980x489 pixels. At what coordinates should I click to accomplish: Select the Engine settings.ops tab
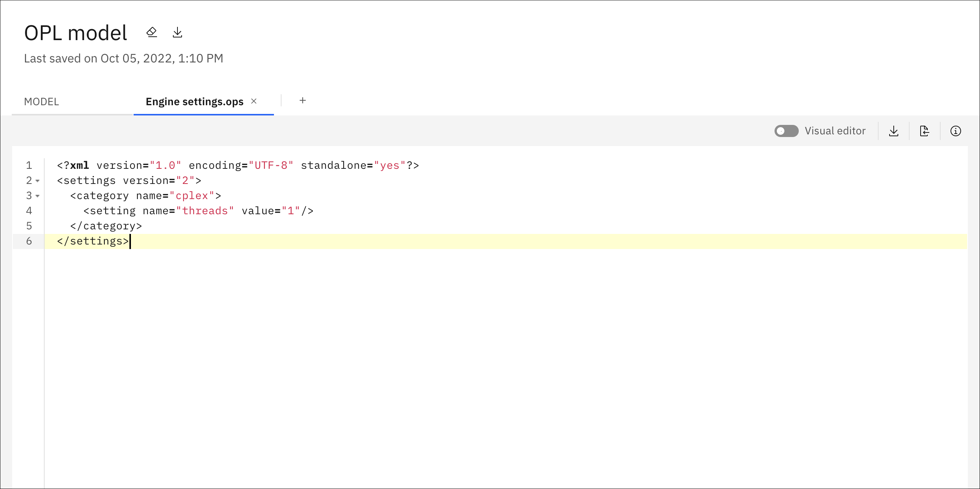point(194,101)
